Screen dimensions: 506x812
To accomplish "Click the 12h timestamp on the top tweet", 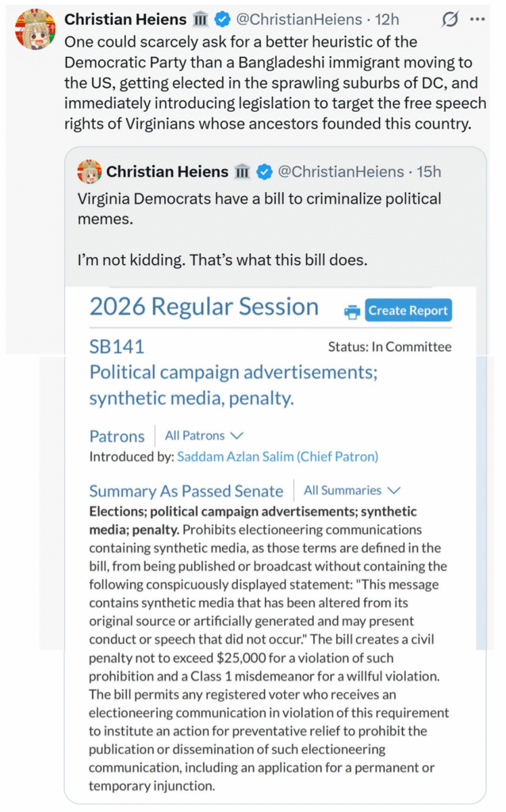I will point(387,19).
